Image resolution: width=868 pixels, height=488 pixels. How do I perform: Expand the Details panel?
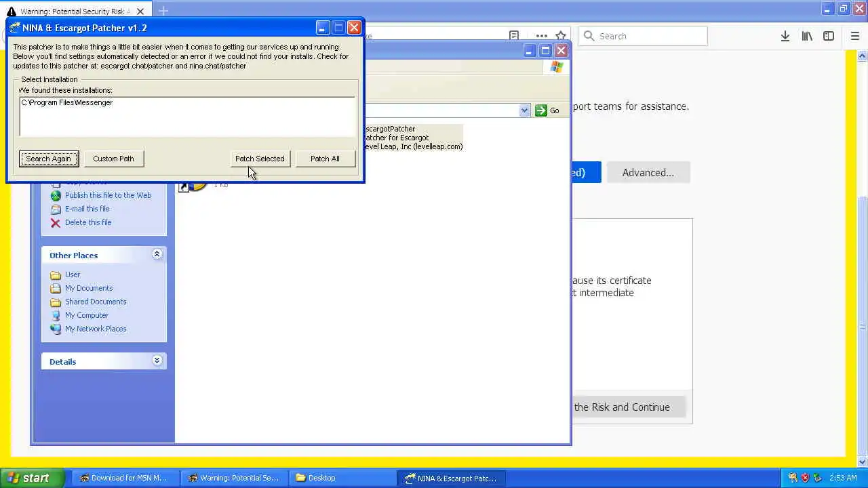(x=157, y=361)
